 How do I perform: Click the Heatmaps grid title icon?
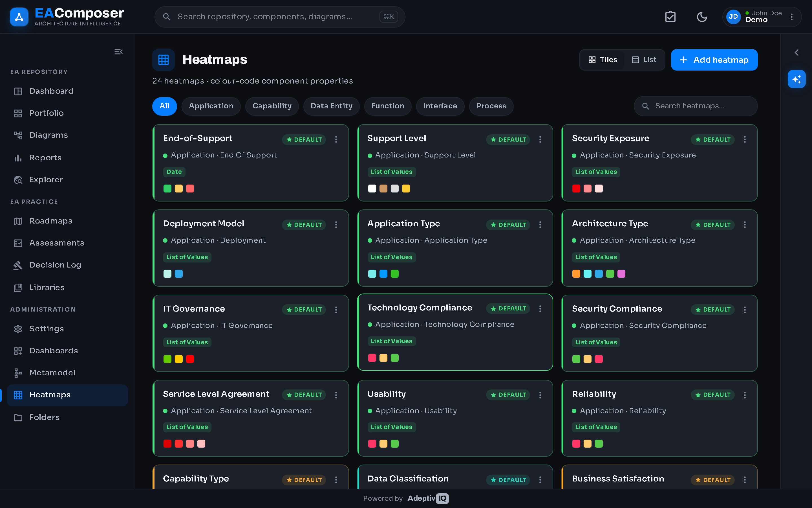point(164,60)
